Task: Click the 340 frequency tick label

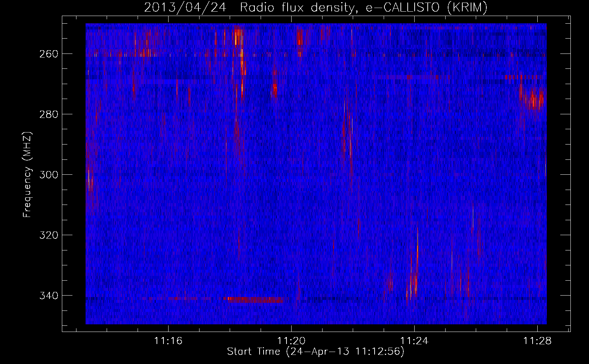Action: coord(48,296)
